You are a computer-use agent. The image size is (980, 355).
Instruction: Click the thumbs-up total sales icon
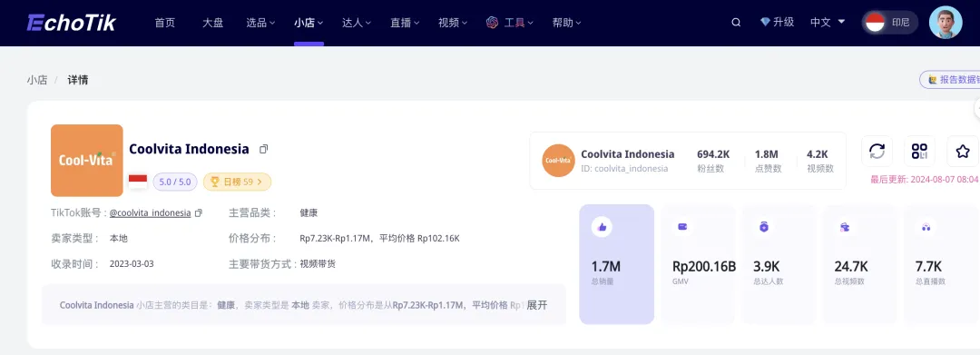602,227
